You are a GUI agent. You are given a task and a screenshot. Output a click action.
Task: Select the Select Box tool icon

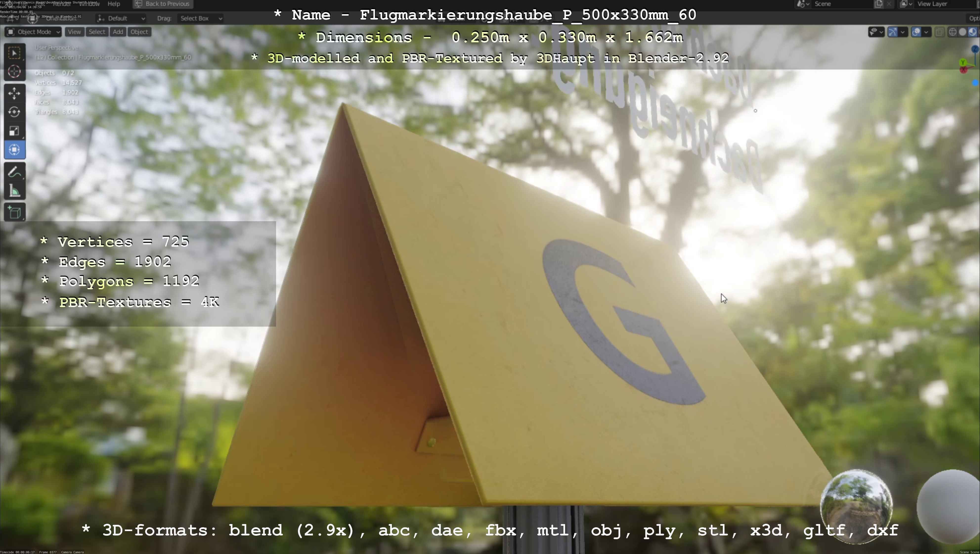coord(14,53)
